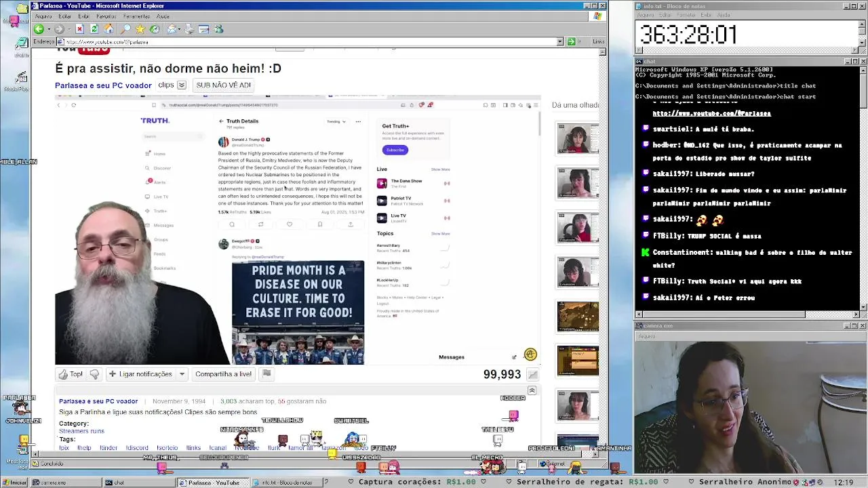The height and width of the screenshot is (488, 868).
Task: Click the reply icon under Trump's post
Action: (232, 224)
